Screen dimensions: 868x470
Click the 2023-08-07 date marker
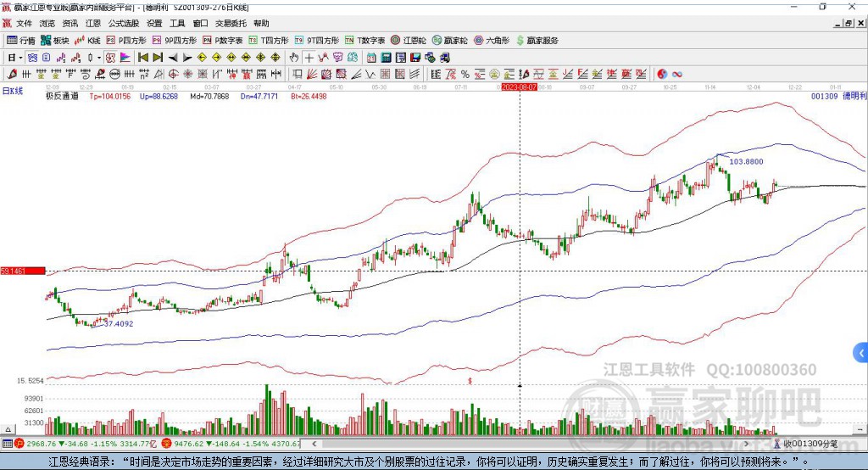point(520,87)
